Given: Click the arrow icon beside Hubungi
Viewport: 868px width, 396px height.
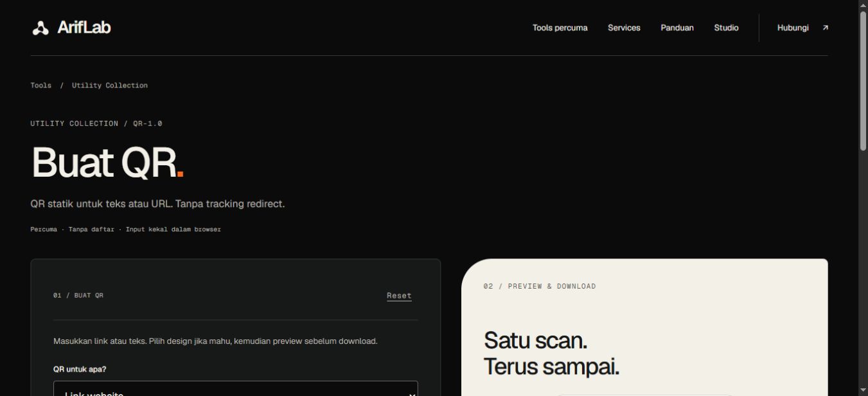Looking at the screenshot, I should 826,28.
